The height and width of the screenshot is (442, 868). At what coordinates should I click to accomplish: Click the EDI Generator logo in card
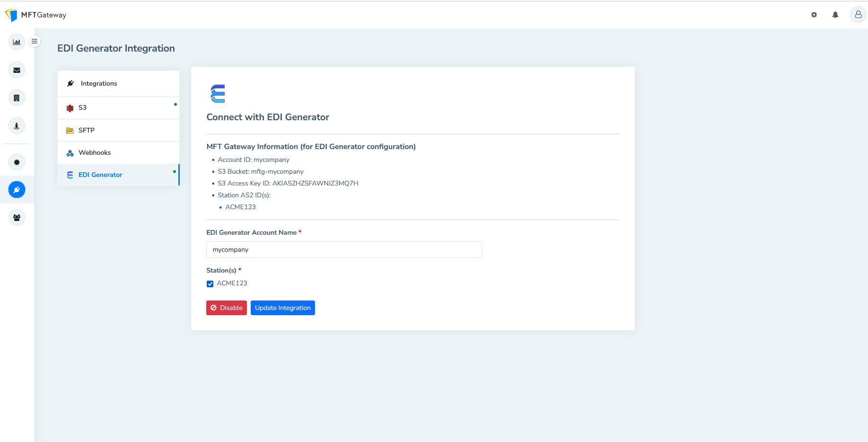(x=218, y=94)
